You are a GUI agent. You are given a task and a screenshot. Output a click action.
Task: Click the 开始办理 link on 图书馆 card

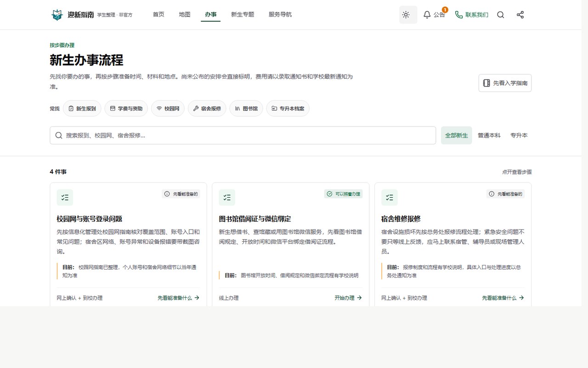click(348, 298)
